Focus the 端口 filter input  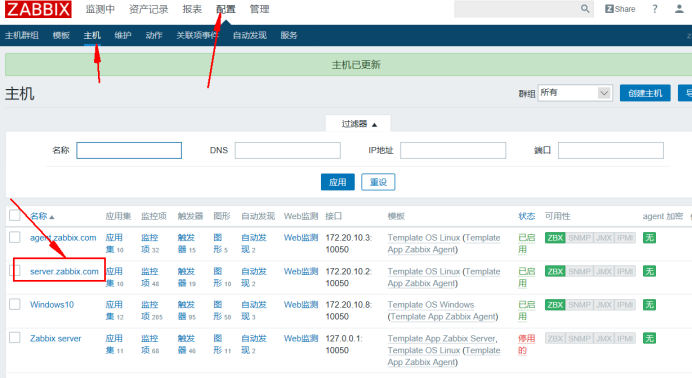point(611,150)
